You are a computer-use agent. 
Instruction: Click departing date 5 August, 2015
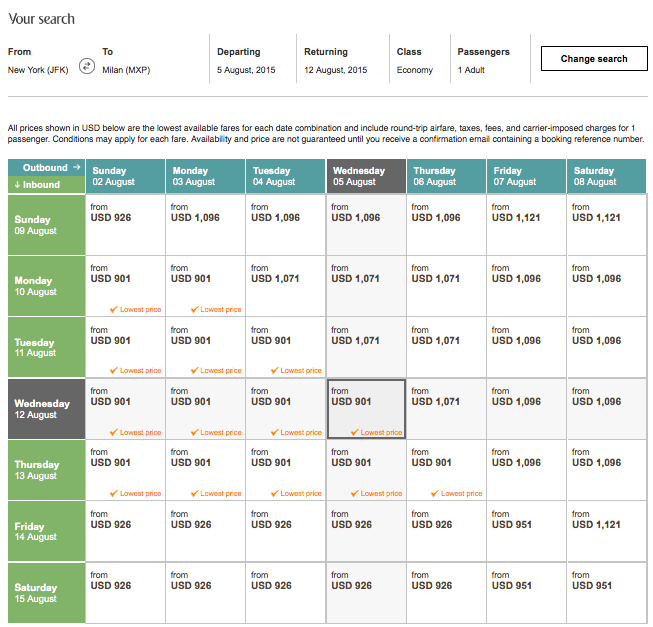click(x=246, y=70)
